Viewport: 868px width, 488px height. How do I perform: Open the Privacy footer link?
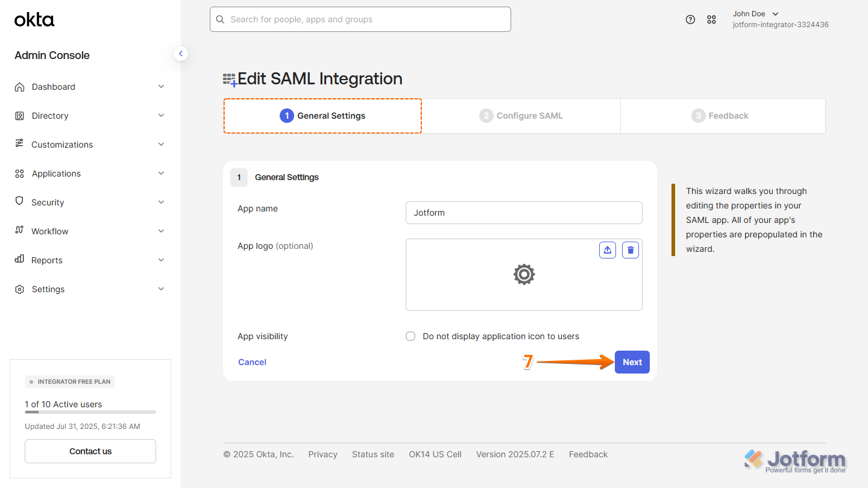pos(323,454)
